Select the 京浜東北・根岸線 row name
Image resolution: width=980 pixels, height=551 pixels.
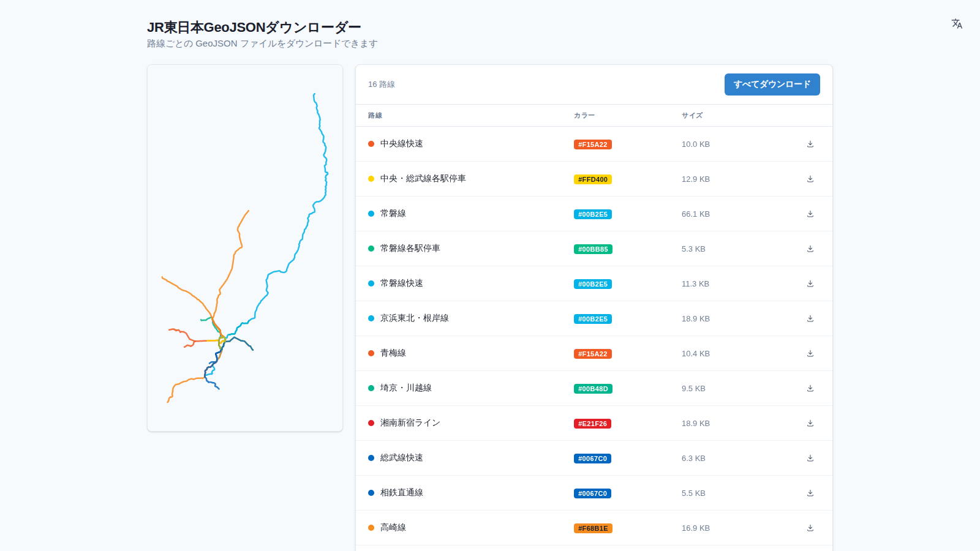[x=415, y=318]
